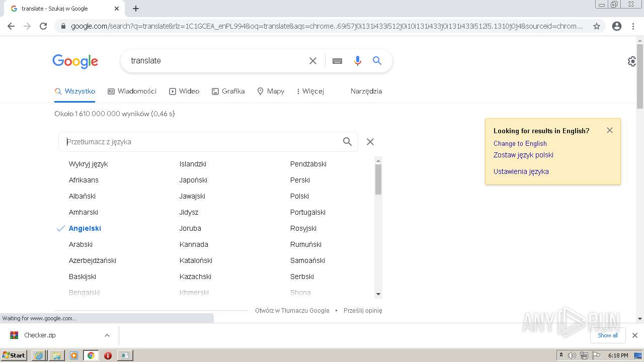This screenshot has height=362, width=644.
Task: Click the Google logo
Action: point(75,61)
